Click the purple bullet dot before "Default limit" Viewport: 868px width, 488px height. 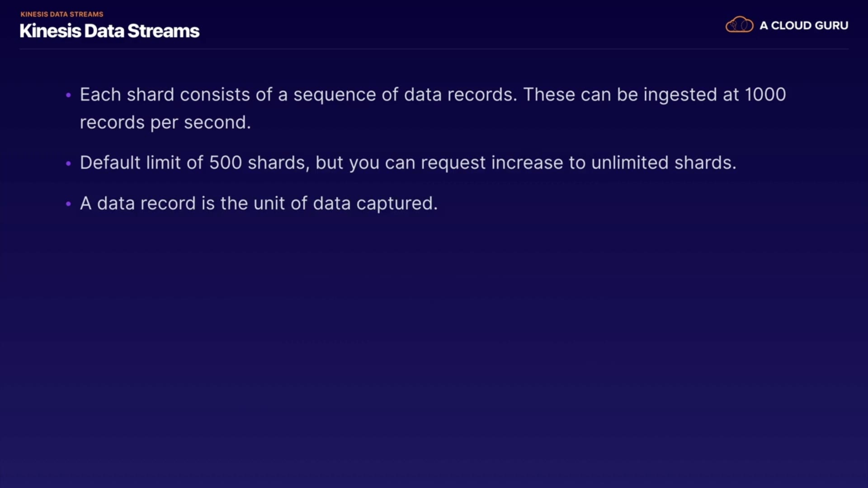click(68, 163)
